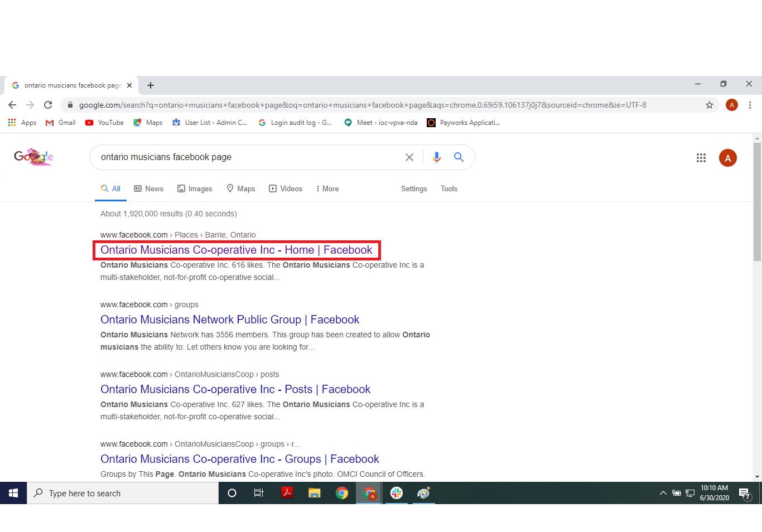Click the 'OntarioMusiciansCoop › posts' breadcrumb

[x=226, y=374]
